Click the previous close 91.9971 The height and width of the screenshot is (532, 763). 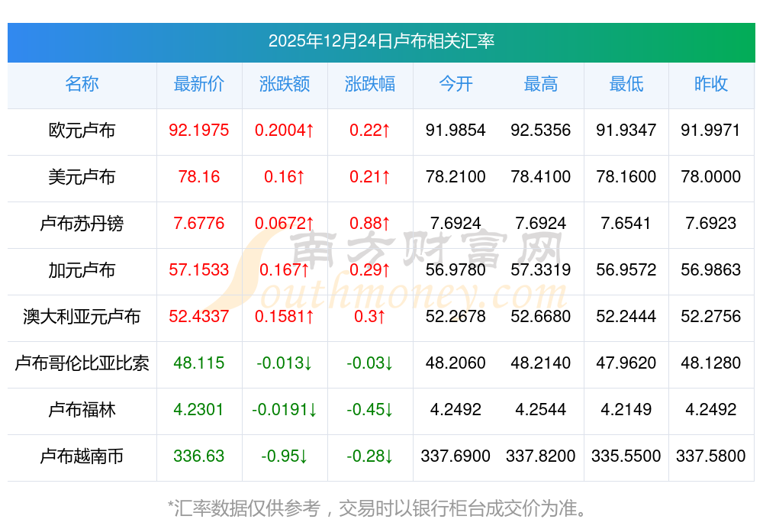pyautogui.click(x=710, y=130)
